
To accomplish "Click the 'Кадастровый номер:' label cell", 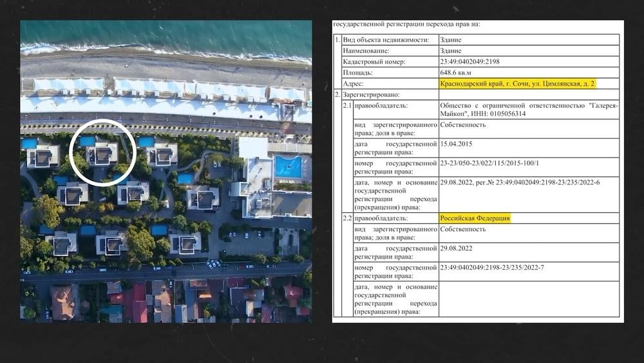I will point(372,61).
